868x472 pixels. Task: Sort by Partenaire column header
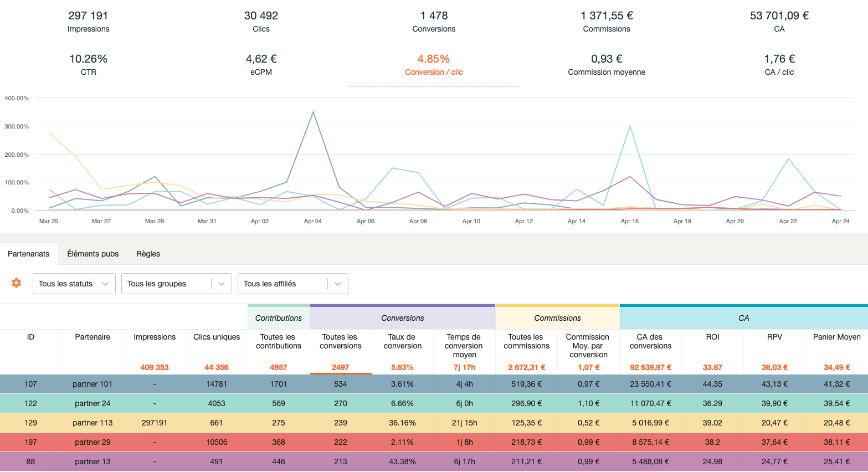(x=93, y=337)
